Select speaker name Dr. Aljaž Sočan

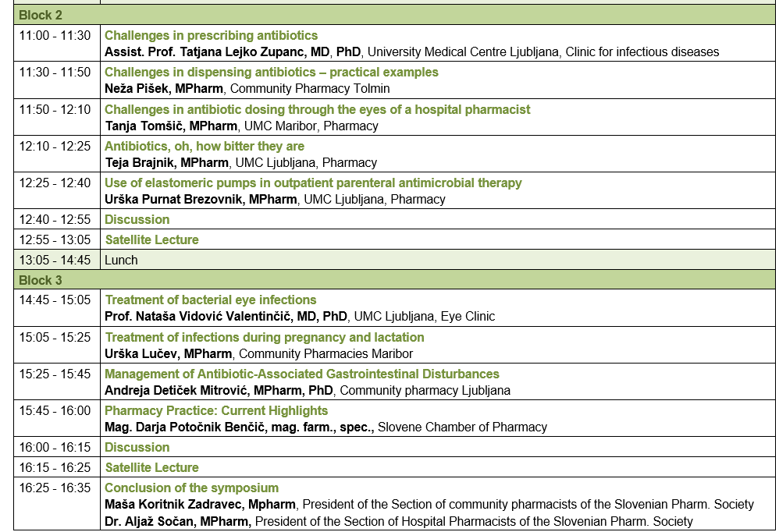click(176, 522)
